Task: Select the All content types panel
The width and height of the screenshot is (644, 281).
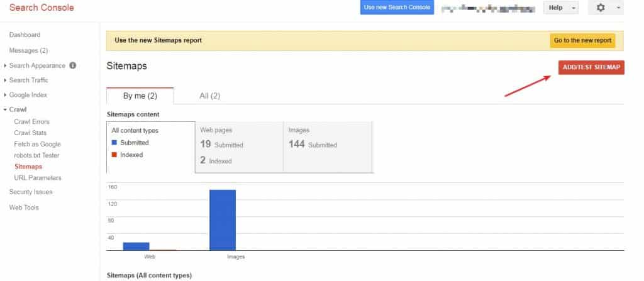Action: click(151, 147)
